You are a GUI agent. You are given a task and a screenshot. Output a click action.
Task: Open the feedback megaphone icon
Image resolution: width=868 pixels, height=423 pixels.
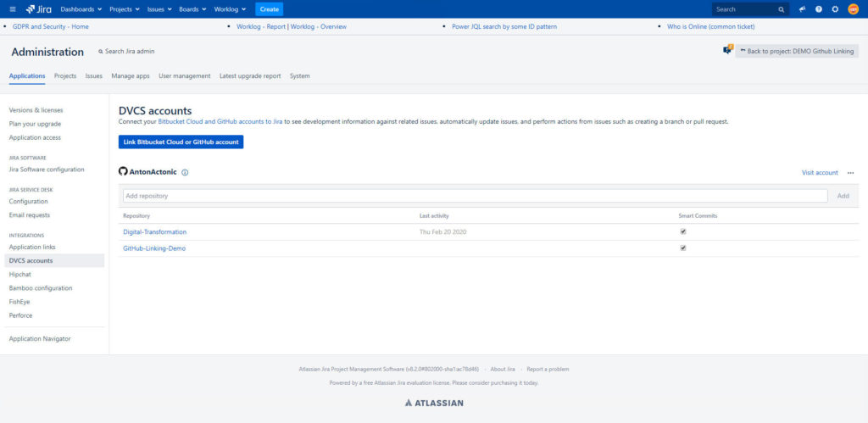802,9
